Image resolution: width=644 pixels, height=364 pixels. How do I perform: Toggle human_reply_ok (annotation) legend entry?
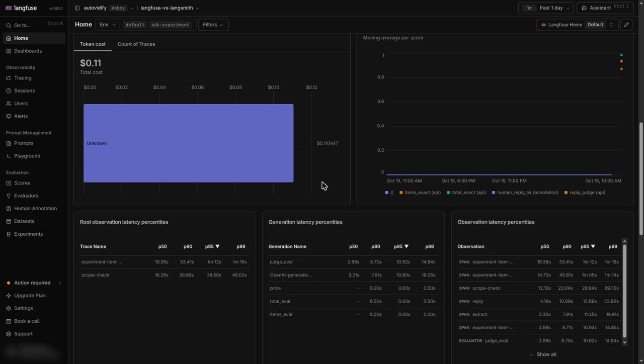[x=525, y=193]
